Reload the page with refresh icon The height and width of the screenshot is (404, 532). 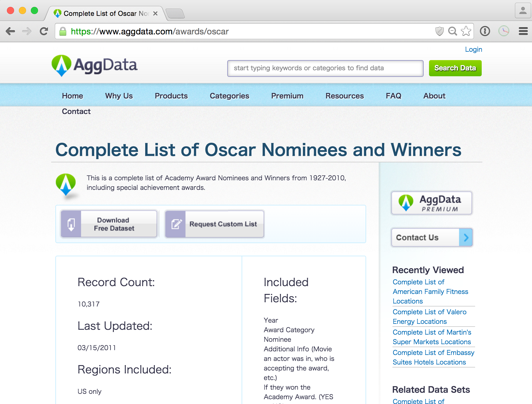pos(44,31)
